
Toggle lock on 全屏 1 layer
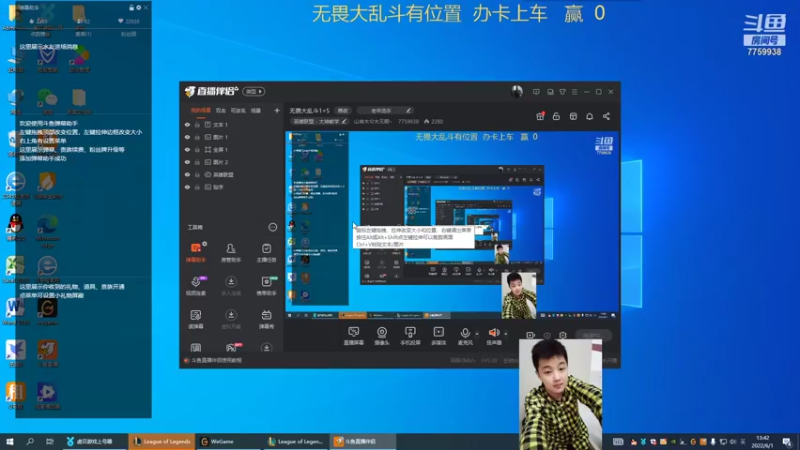(197, 149)
